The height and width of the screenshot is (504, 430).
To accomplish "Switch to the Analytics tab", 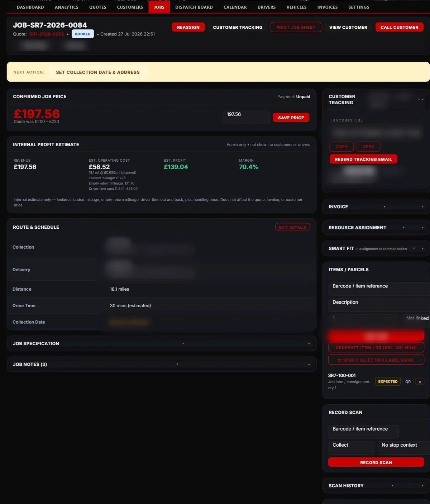I will pyautogui.click(x=67, y=7).
